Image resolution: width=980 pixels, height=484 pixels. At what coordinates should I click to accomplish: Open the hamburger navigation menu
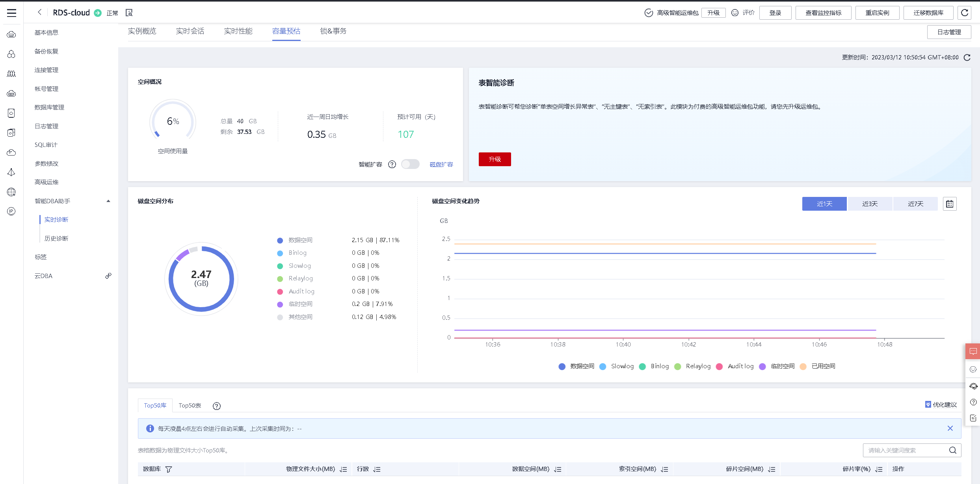click(x=11, y=13)
